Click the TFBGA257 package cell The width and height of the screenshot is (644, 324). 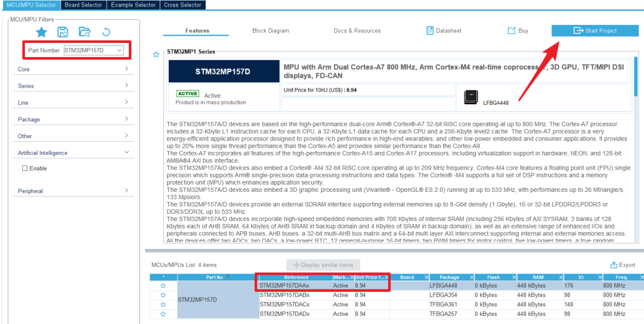coord(451,314)
